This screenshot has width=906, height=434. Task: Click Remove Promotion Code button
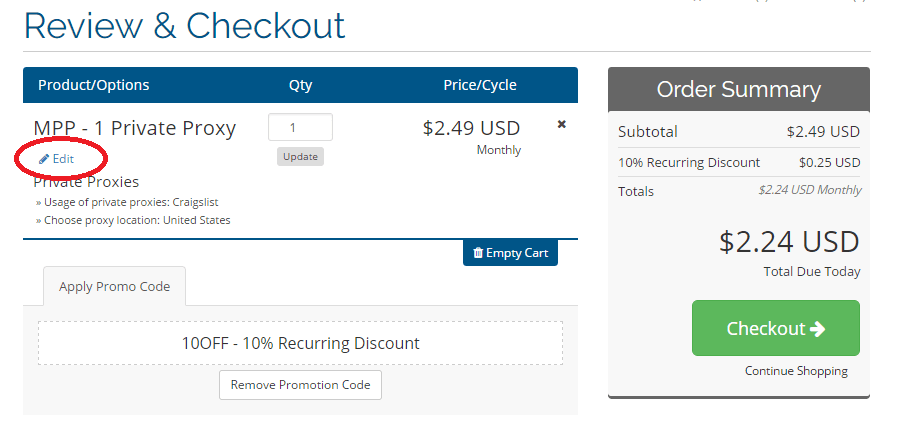click(300, 385)
